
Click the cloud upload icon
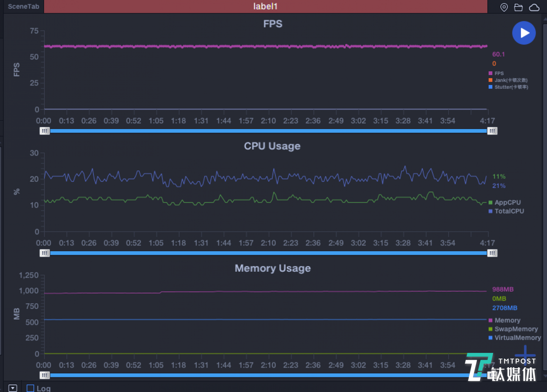coord(534,7)
